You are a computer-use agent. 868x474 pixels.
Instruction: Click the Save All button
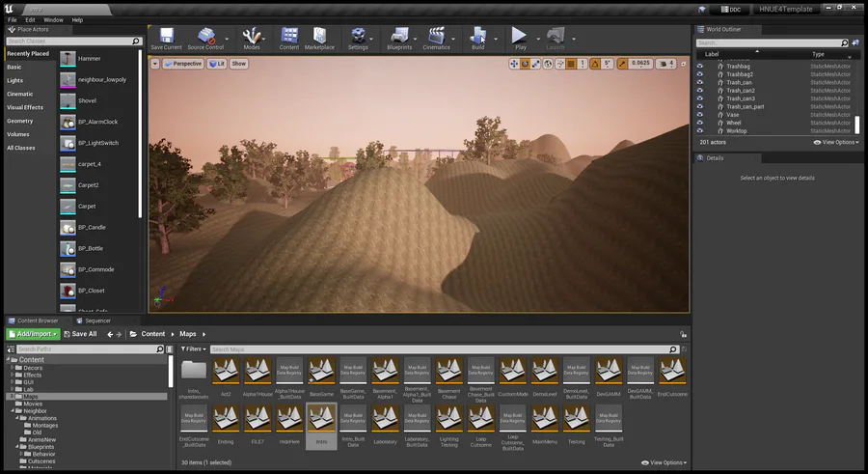pos(80,334)
